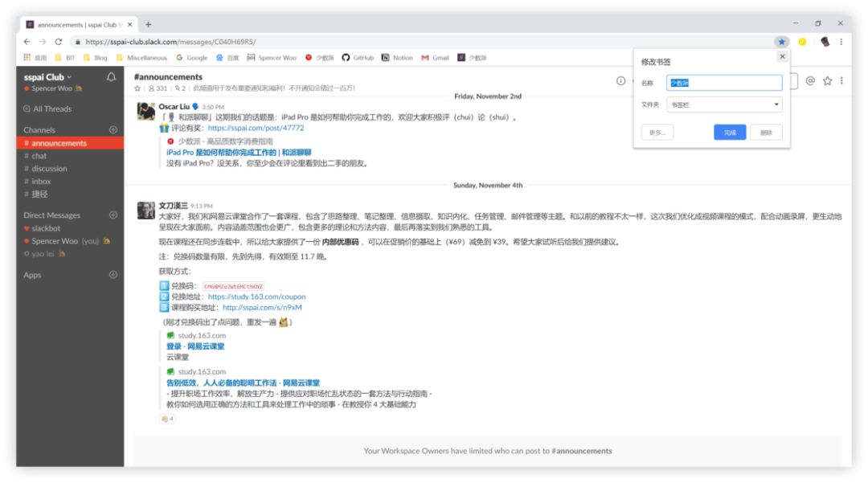Open a new browser tab
The image size is (868, 483).
pos(149,24)
